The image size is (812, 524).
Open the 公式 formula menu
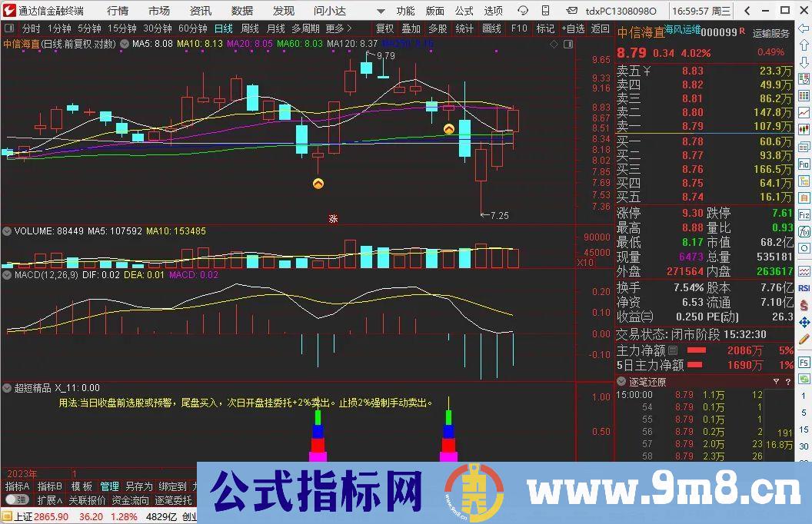(x=464, y=10)
